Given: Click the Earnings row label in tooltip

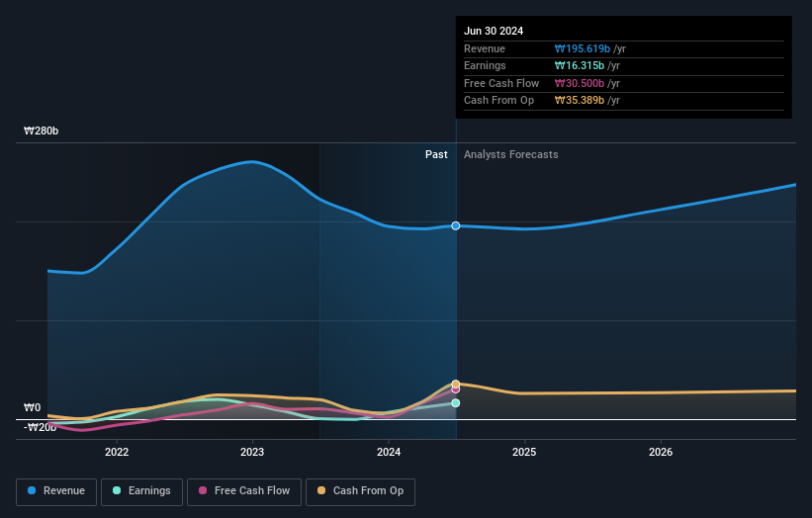Looking at the screenshot, I should coord(485,65).
